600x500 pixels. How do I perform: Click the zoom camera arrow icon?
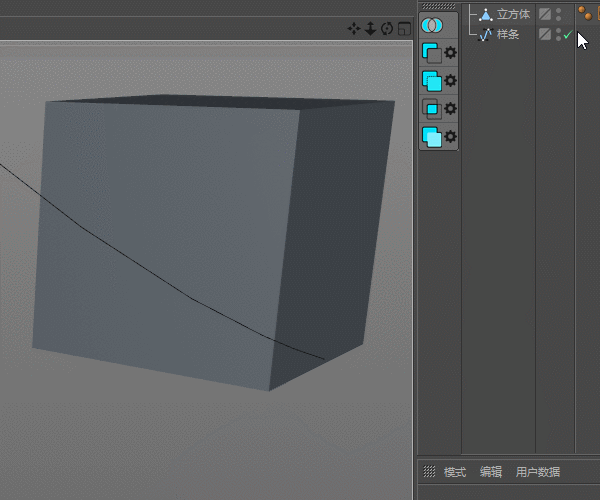coord(370,29)
